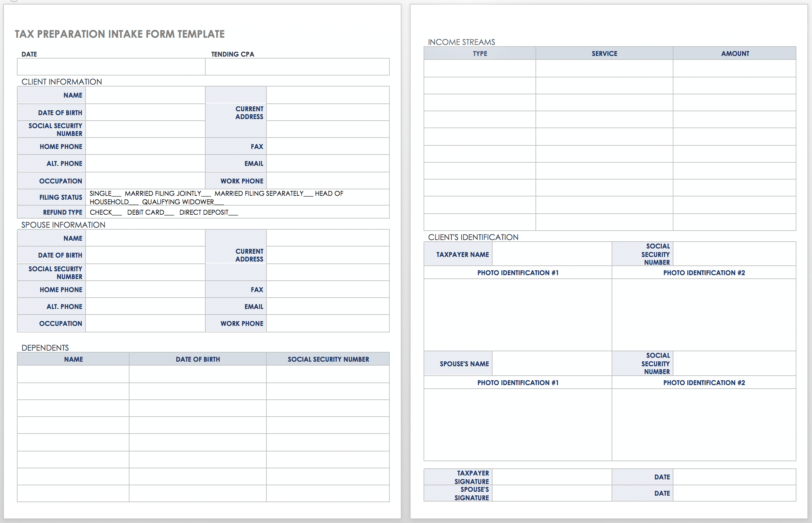This screenshot has height=523, width=812.
Task: Click the form title text
Action: (x=120, y=34)
